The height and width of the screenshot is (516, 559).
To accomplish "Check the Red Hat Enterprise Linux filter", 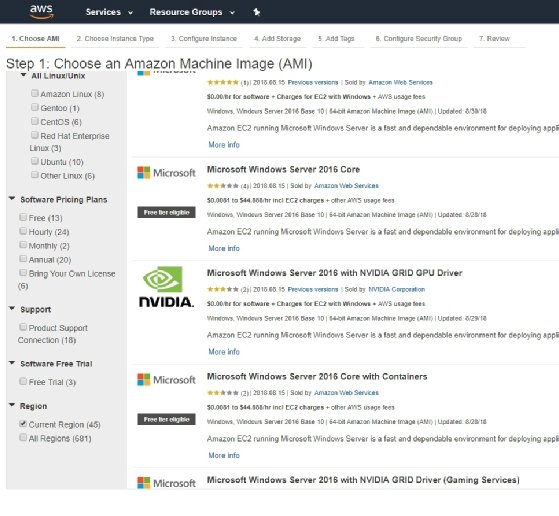I will tap(35, 135).
